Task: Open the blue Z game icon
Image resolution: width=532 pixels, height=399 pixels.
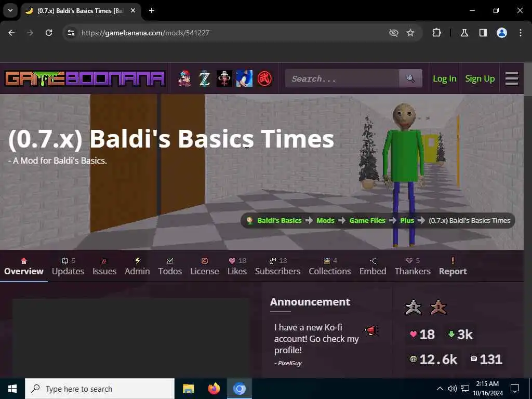Action: 204,78
